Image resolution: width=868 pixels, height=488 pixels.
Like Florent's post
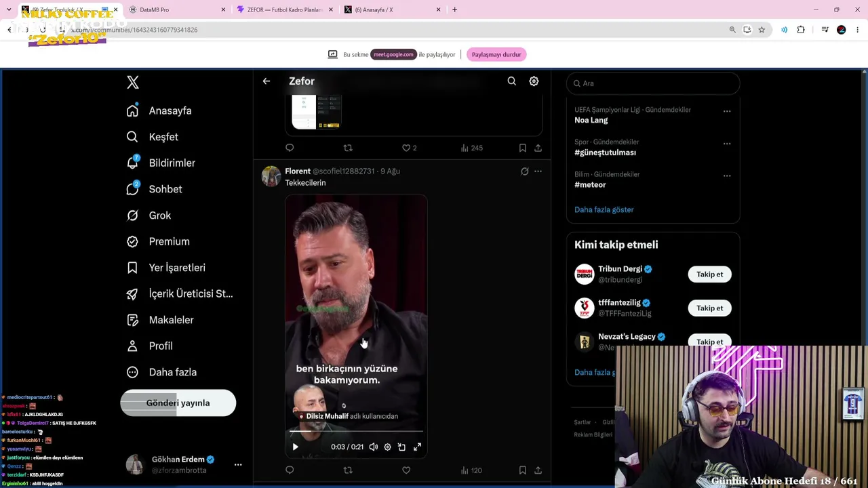tap(406, 470)
